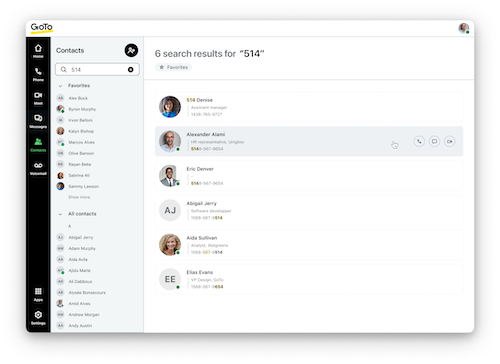Open Settings gear in sidebar
Screen dimensions: 500x364
tap(38, 318)
